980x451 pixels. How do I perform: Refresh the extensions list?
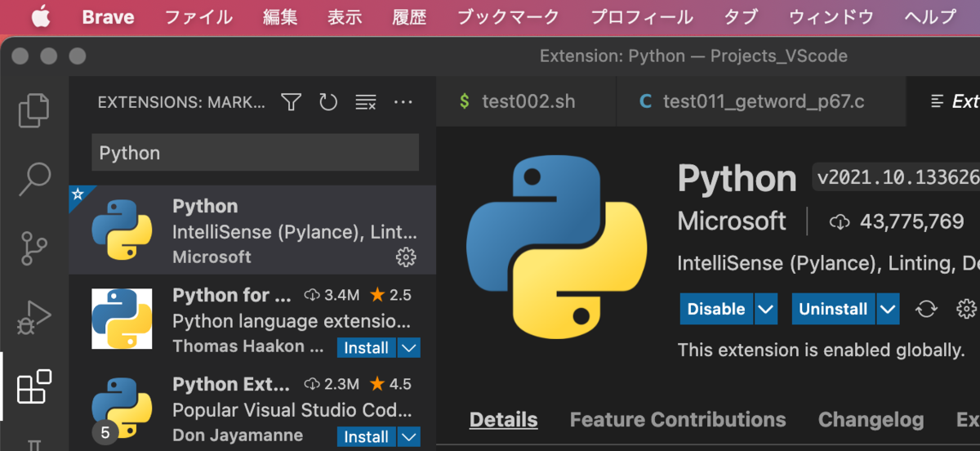328,102
